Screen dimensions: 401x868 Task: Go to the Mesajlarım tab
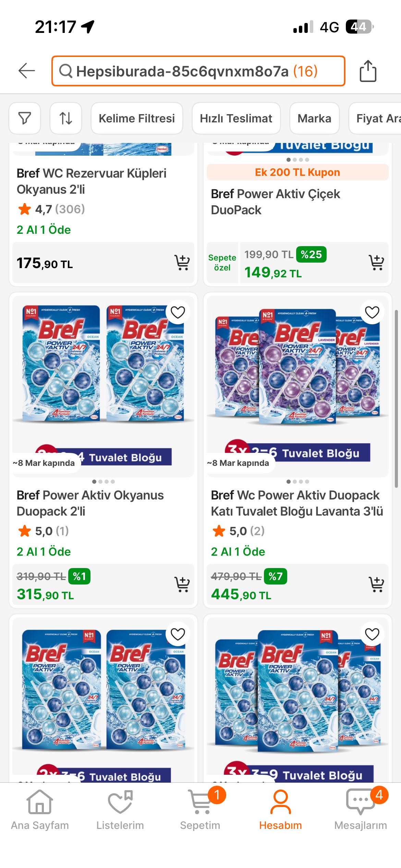[x=361, y=810]
